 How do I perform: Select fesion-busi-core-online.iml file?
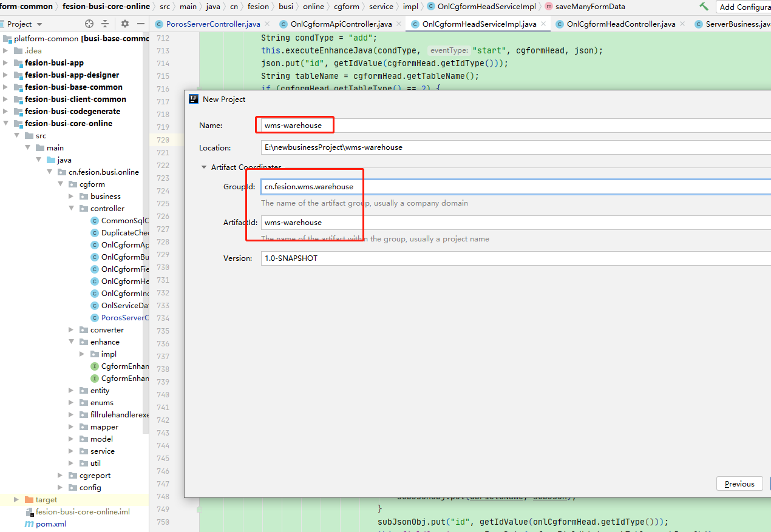83,511
